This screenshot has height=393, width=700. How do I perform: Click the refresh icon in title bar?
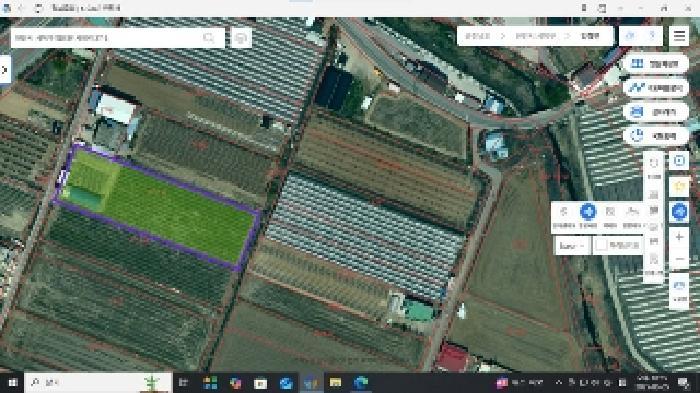pos(38,8)
